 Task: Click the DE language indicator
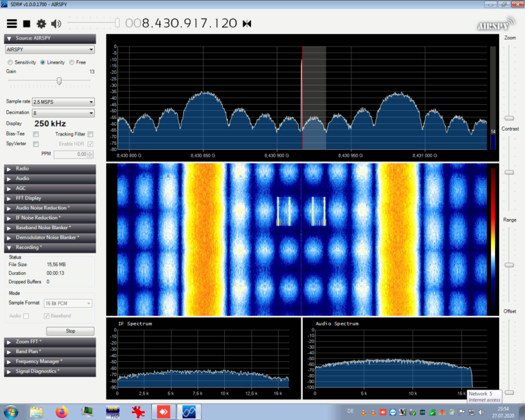point(351,411)
